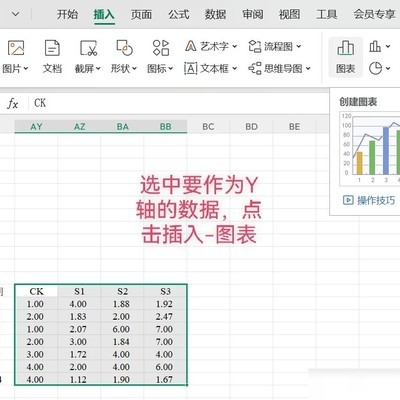This screenshot has height=400, width=400.
Task: Click the chart preview thumbnail
Action: [370, 149]
